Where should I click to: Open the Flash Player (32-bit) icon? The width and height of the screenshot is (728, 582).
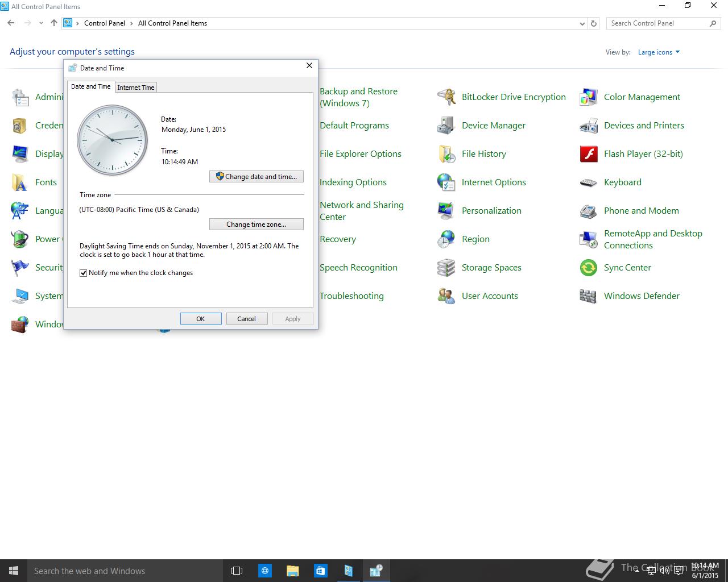click(x=589, y=154)
